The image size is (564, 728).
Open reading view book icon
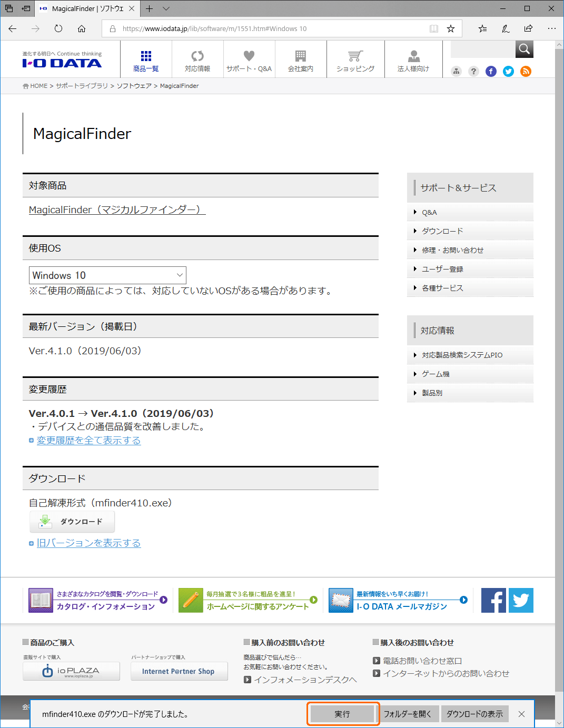click(434, 28)
